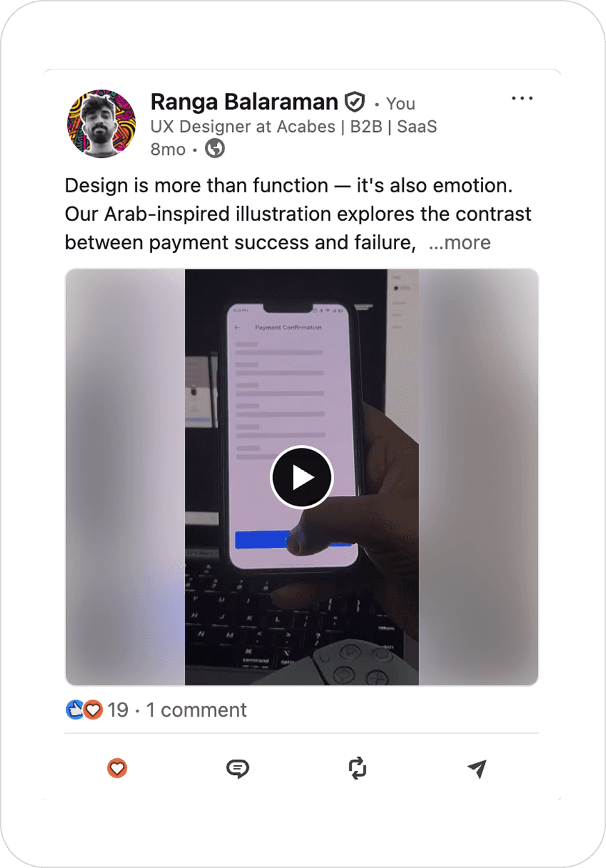Click the You label next to name
The width and height of the screenshot is (606, 868).
coord(400,103)
